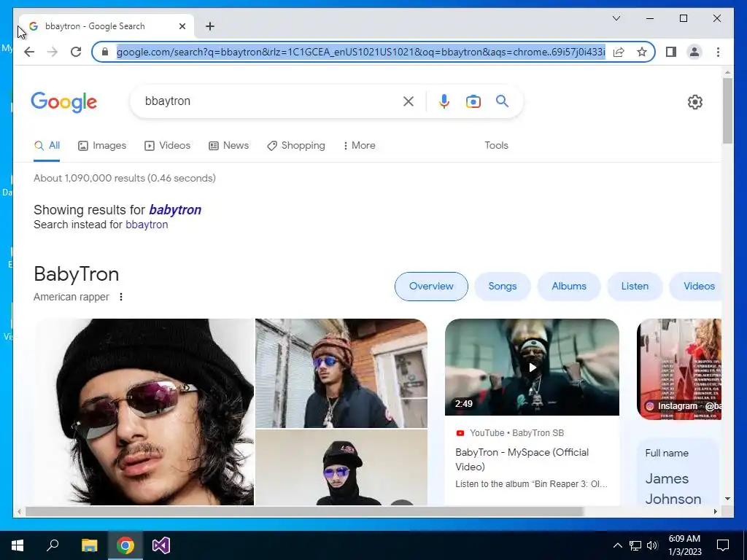Open the notification action center
The height and width of the screenshot is (560, 747).
click(x=723, y=545)
